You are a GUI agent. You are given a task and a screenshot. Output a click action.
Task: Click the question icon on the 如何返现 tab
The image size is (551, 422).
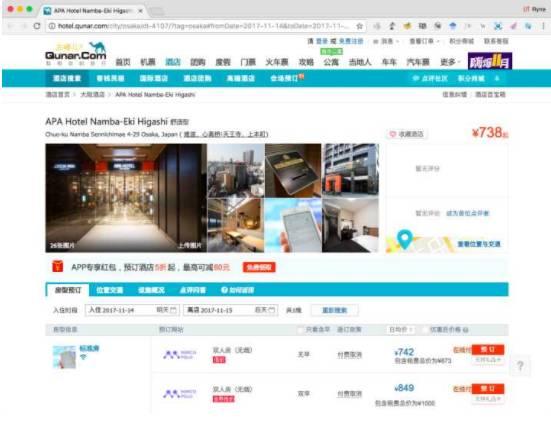(x=224, y=290)
